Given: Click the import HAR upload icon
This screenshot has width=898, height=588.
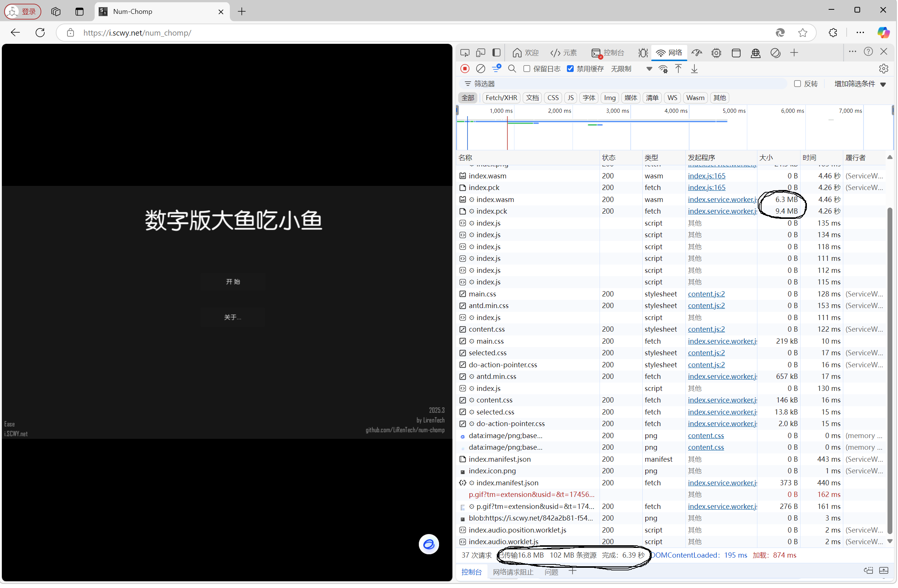Looking at the screenshot, I should coord(679,69).
